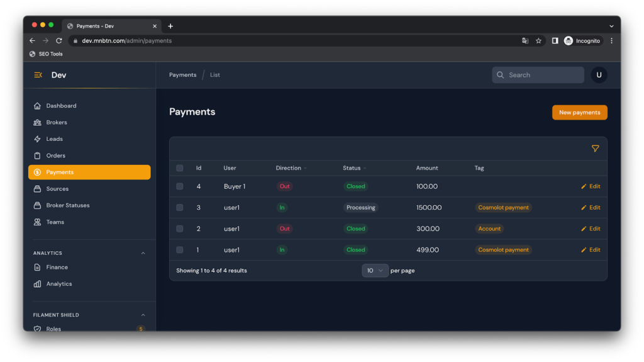Screen dimensions: 644x362
Task: Bookmark this page with the star icon
Action: pyautogui.click(x=538, y=41)
